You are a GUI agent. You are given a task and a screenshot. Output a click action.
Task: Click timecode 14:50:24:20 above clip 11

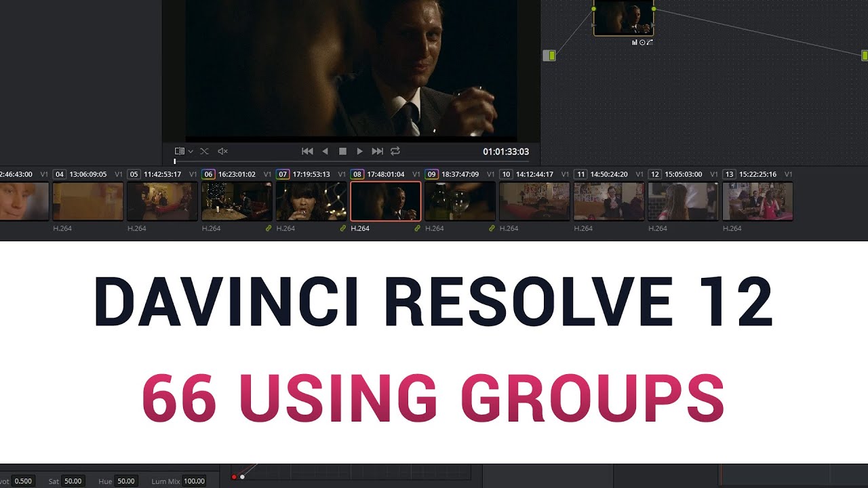tap(609, 174)
